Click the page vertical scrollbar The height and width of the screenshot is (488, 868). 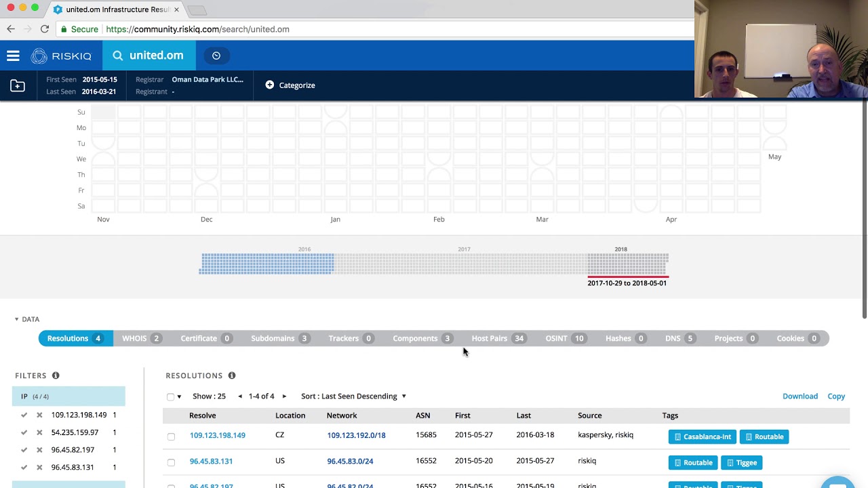click(x=864, y=210)
